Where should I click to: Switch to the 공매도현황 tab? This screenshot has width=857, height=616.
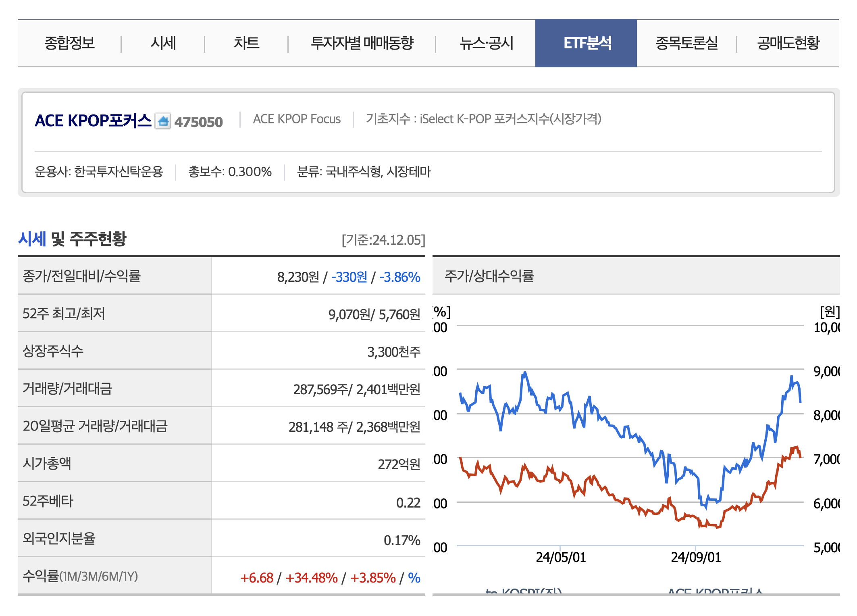(x=788, y=43)
